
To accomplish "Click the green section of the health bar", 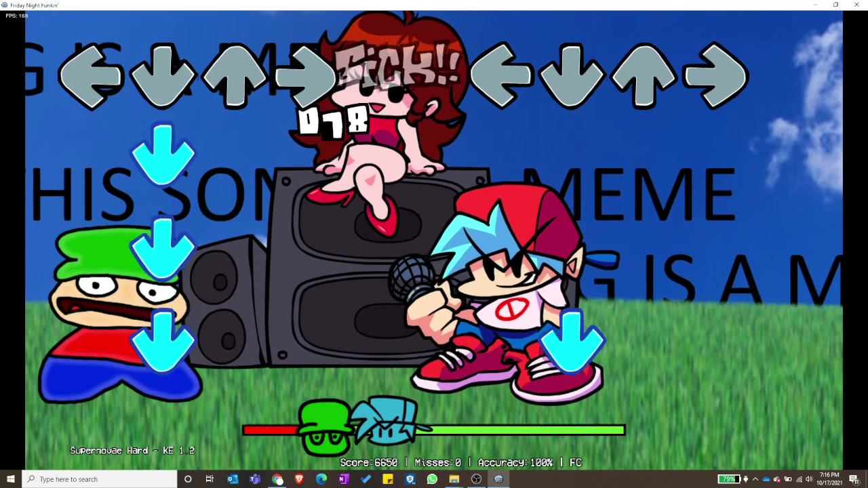I will pyautogui.click(x=527, y=430).
